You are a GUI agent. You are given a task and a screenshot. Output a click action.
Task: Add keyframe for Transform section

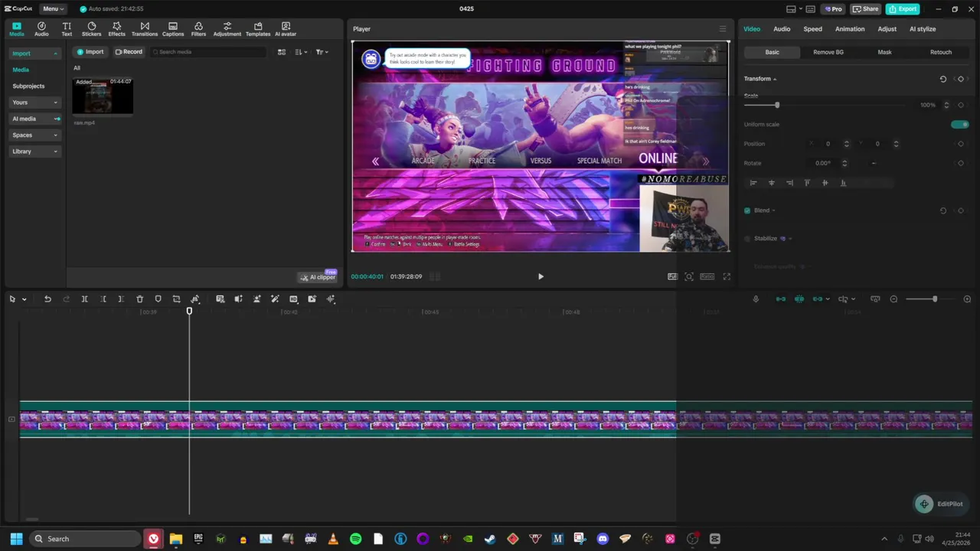tap(961, 79)
